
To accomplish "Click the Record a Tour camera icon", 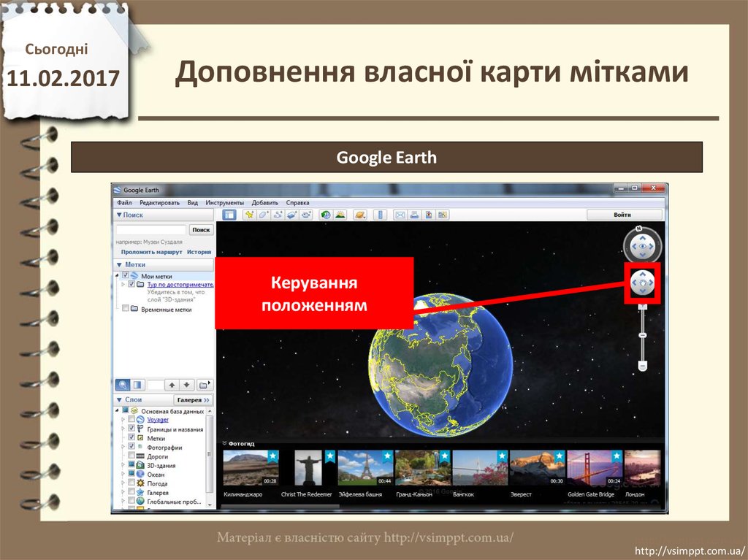I will pyautogui.click(x=306, y=215).
